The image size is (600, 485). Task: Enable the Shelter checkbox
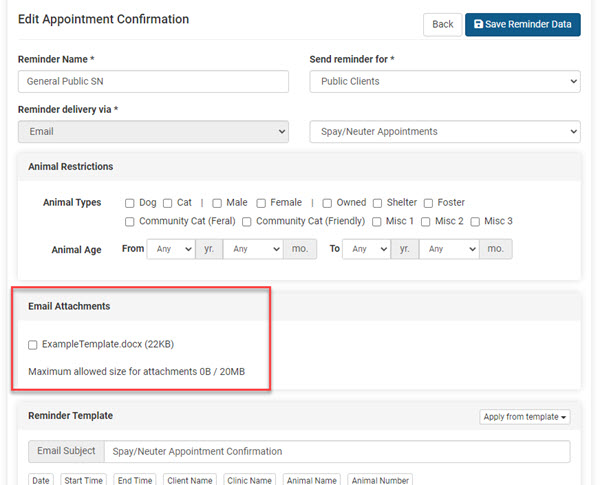click(x=376, y=203)
